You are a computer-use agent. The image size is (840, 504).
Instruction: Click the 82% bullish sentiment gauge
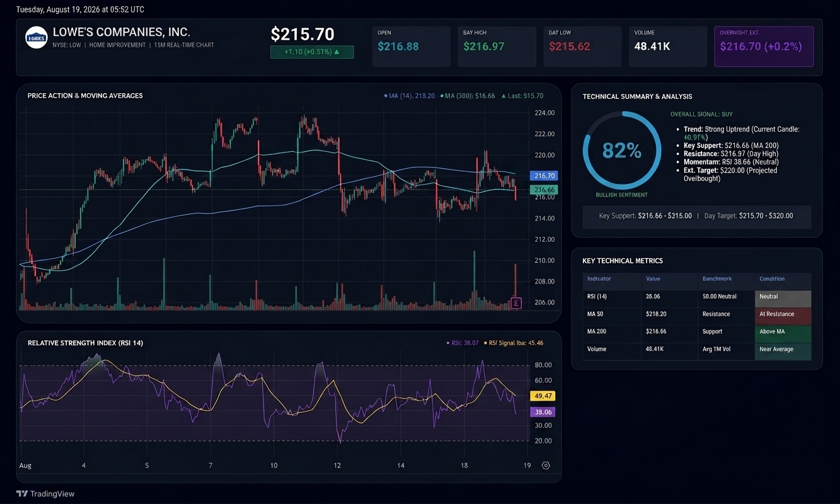click(x=622, y=151)
